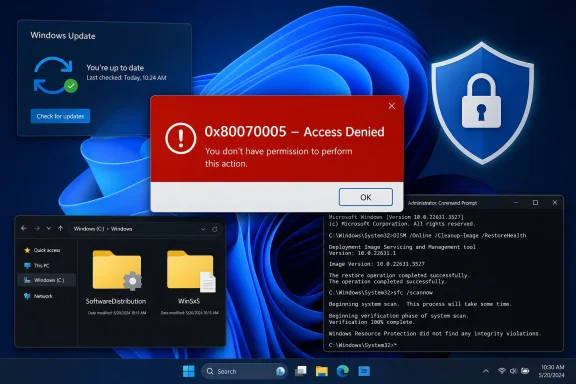Go forward in File Explorer
This screenshot has width=576, height=384.
click(x=37, y=229)
